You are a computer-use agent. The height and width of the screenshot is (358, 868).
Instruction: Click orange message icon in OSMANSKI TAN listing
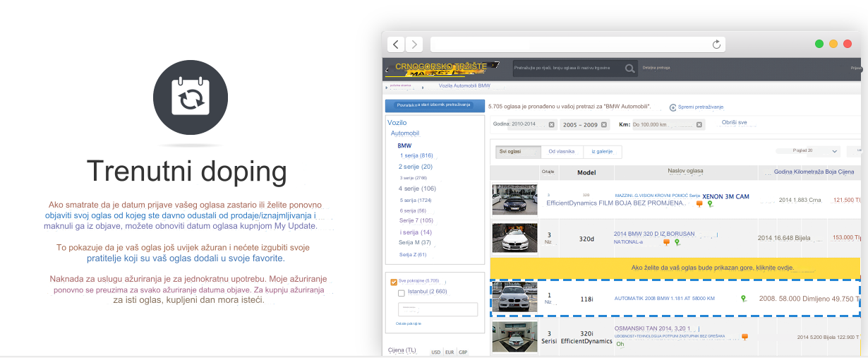click(x=744, y=337)
